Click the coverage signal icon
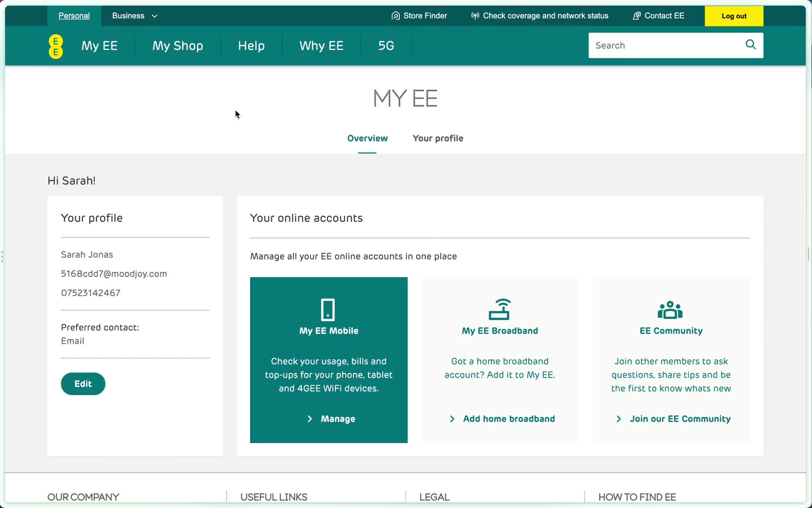The image size is (812, 508). [475, 16]
